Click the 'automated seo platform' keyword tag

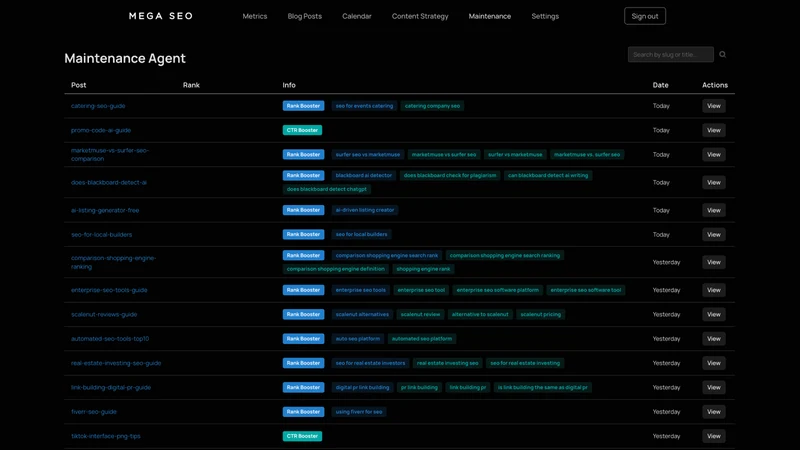pos(421,339)
